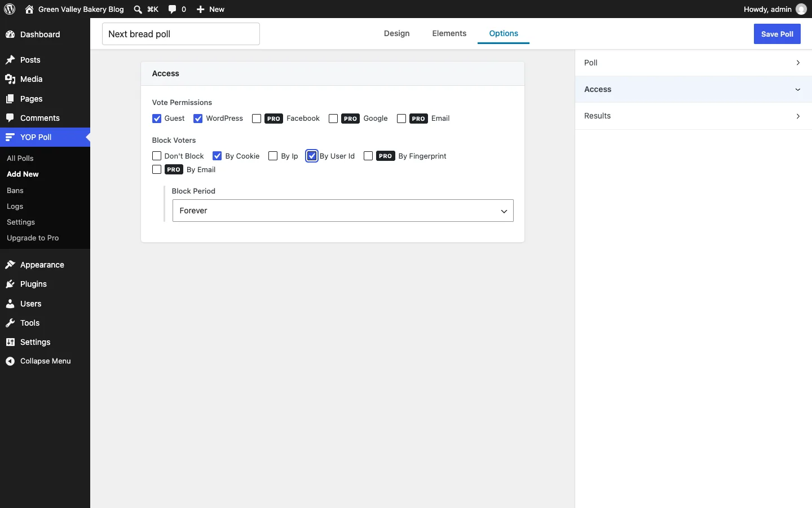Image resolution: width=812 pixels, height=508 pixels.
Task: Open the search magnifier icon in the admin bar
Action: pyautogui.click(x=138, y=9)
